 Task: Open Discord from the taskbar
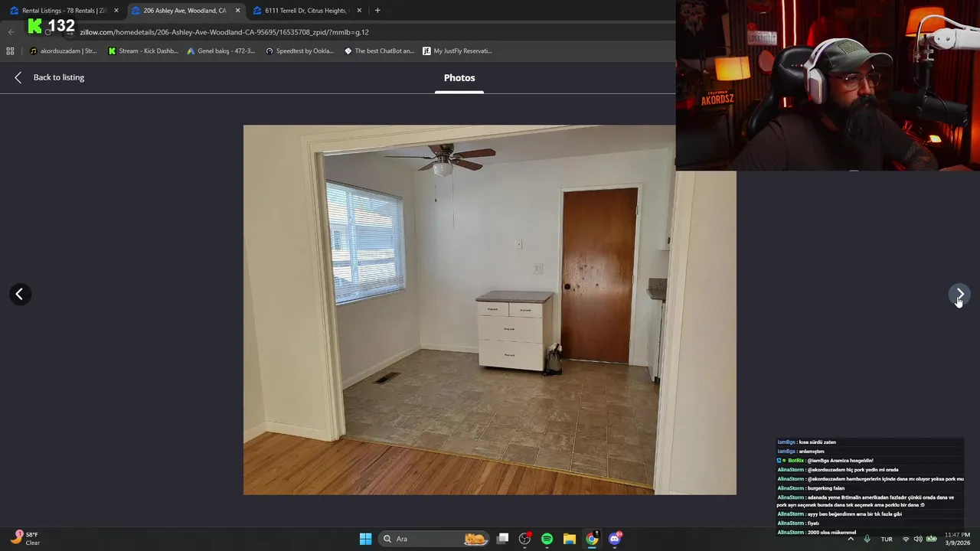[615, 539]
